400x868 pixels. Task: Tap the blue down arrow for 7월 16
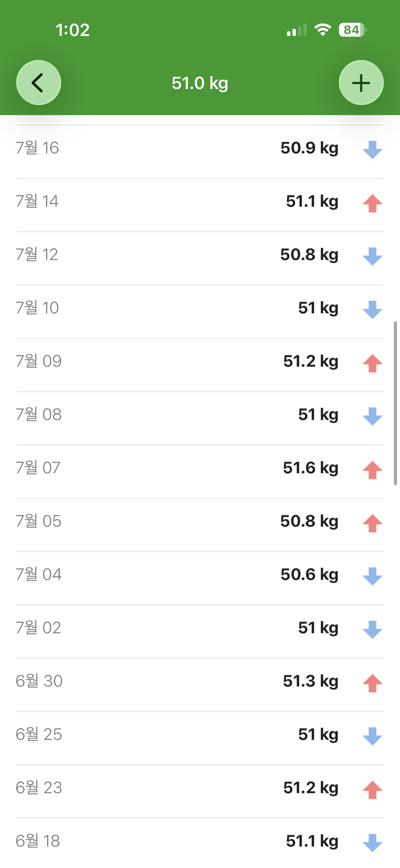(372, 150)
